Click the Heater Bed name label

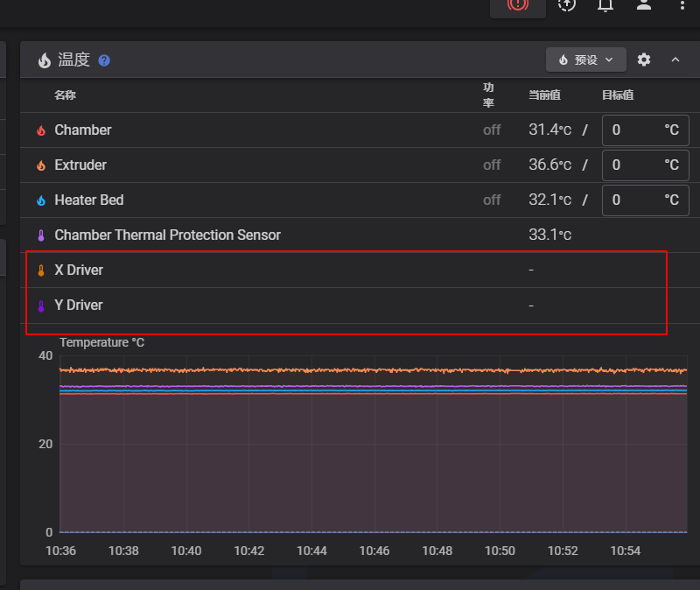pyautogui.click(x=89, y=200)
